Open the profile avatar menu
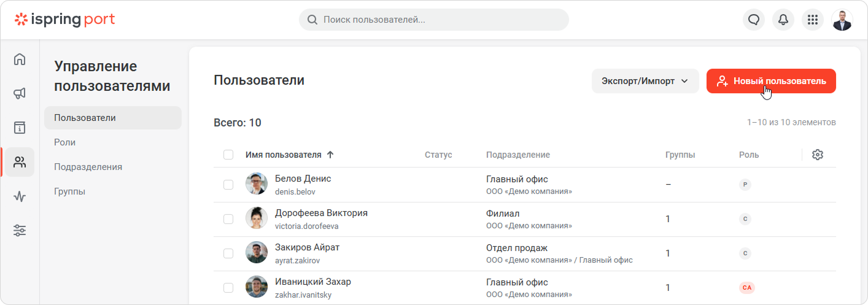This screenshot has height=305, width=868. (842, 20)
